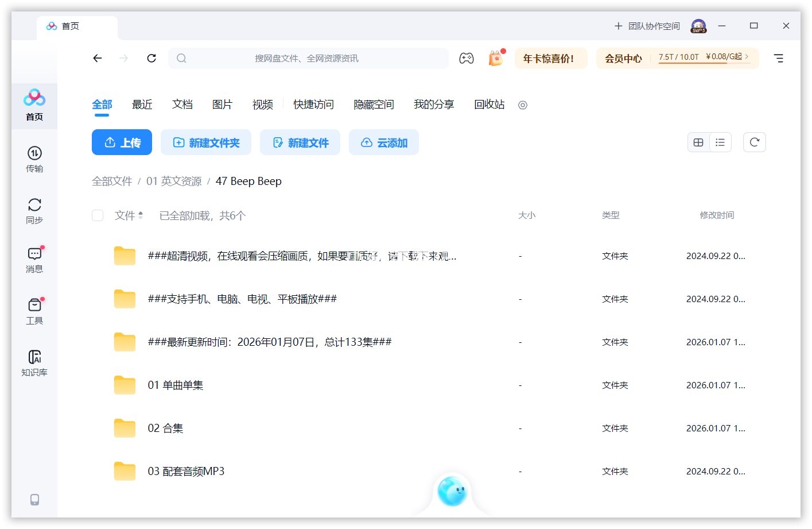Open the AI 知识库 knowledge base
The width and height of the screenshot is (812, 529).
click(34, 362)
